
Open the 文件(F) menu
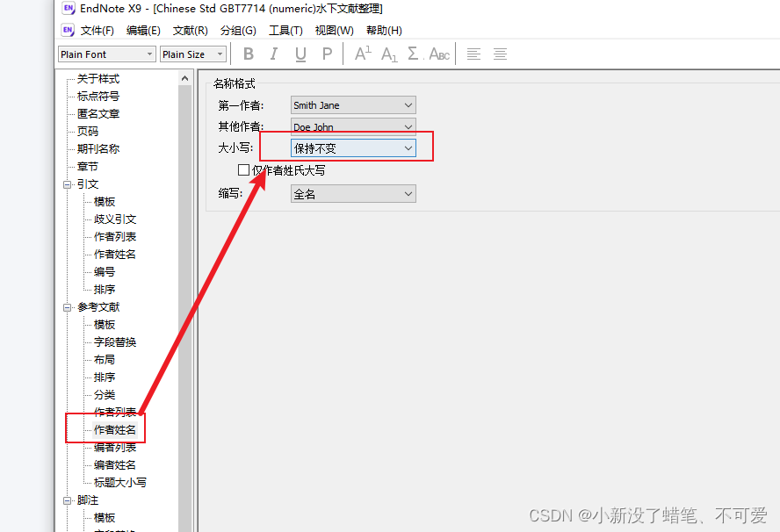pos(97,31)
